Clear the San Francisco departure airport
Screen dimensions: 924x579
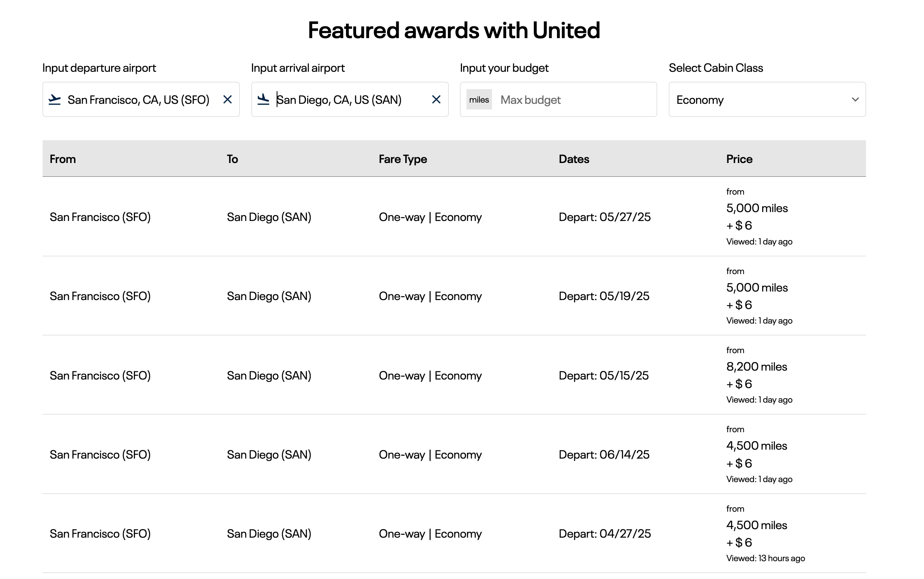[228, 99]
